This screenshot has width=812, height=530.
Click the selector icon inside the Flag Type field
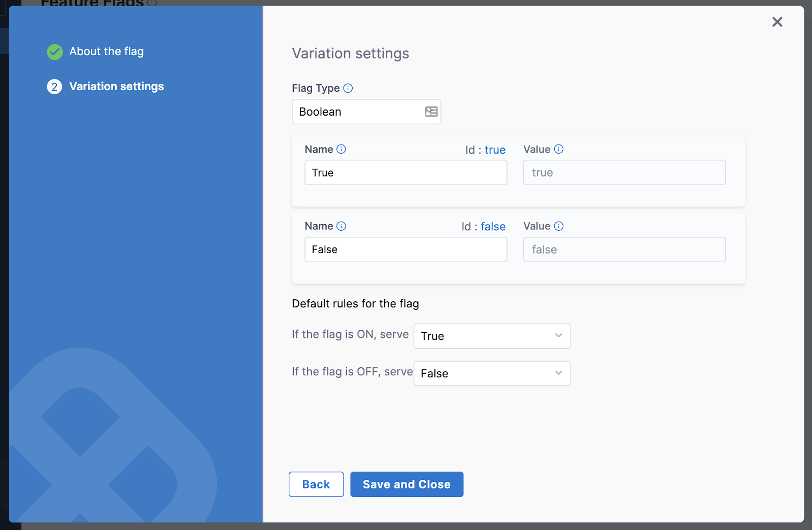(431, 112)
